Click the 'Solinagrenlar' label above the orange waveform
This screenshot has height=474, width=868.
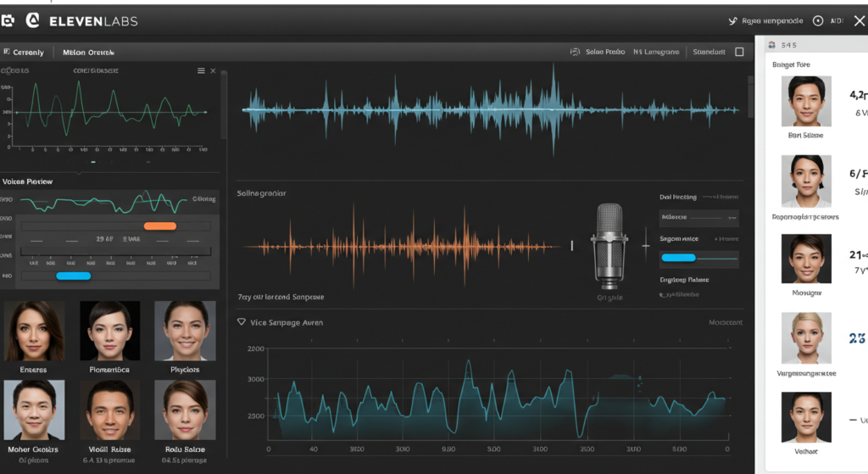pos(261,193)
